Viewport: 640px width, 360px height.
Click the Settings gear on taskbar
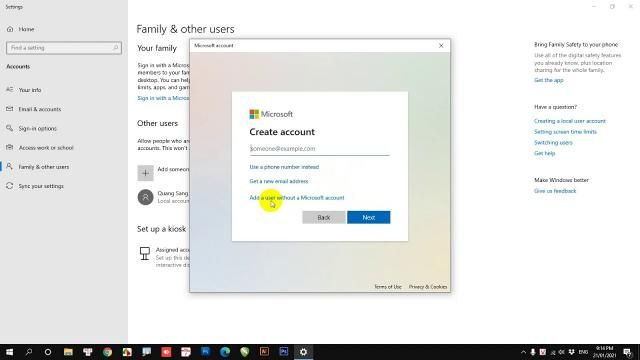point(303,352)
